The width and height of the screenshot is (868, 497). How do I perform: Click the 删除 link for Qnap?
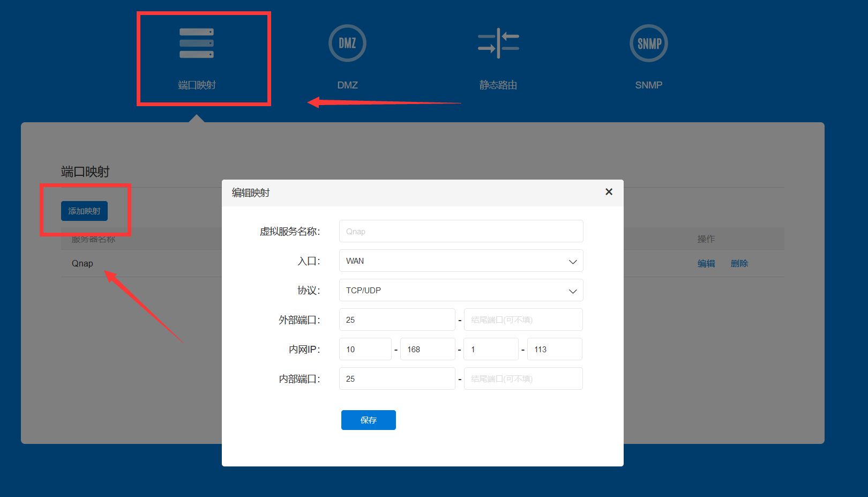(739, 264)
